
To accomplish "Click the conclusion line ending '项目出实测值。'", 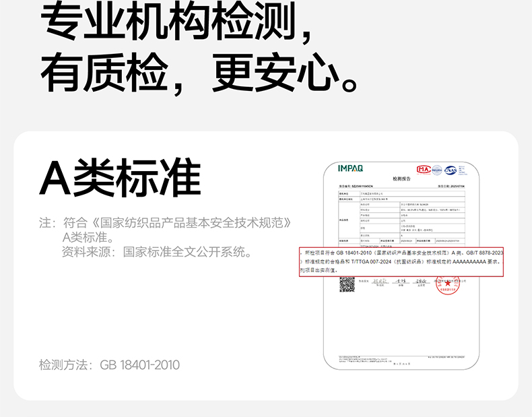I will 319,270.
